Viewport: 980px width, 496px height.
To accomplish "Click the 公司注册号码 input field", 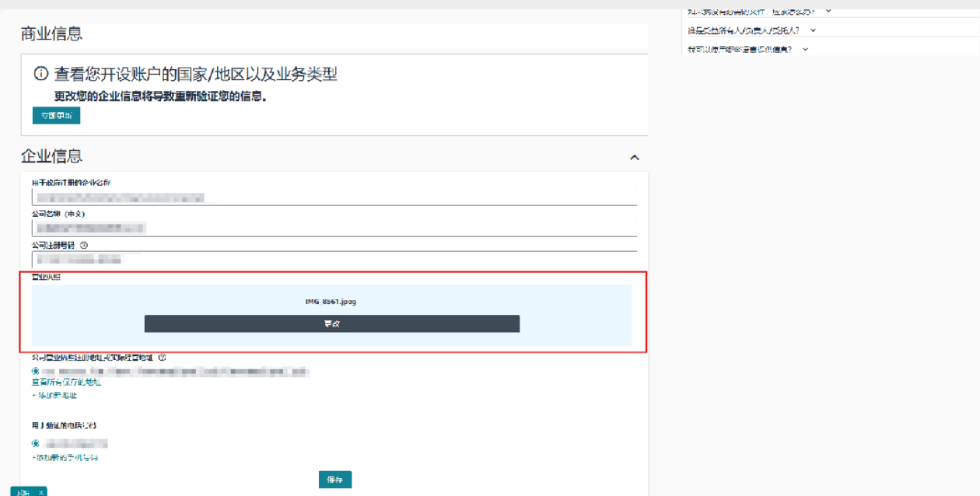I will point(334,259).
